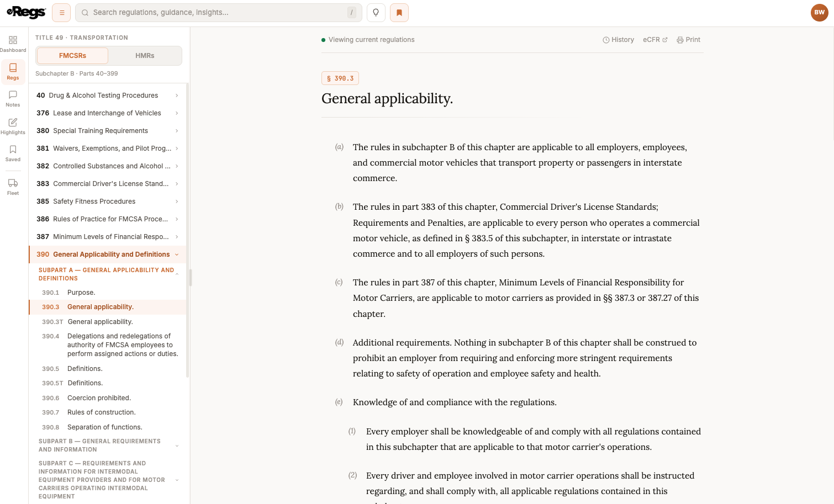Collapse Part 390 General Applicability and Definitions
Screen dimensions: 834x504
coord(107,254)
